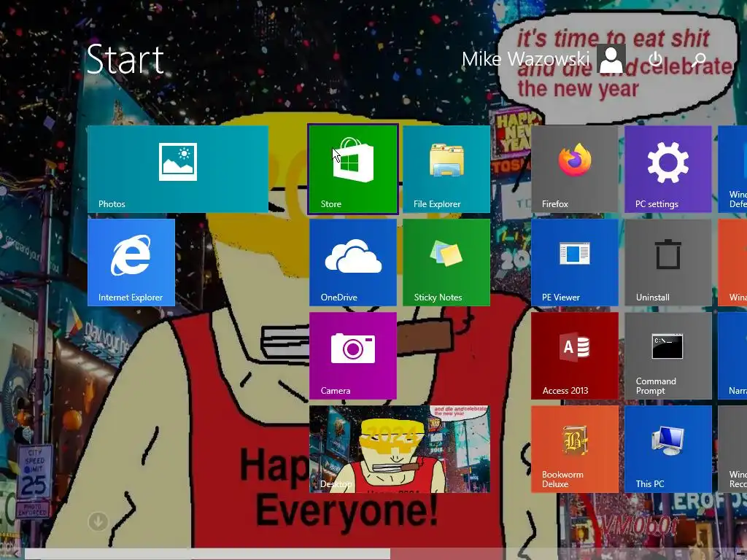Open the Photos tile
Image resolution: width=747 pixels, height=560 pixels.
tap(178, 169)
